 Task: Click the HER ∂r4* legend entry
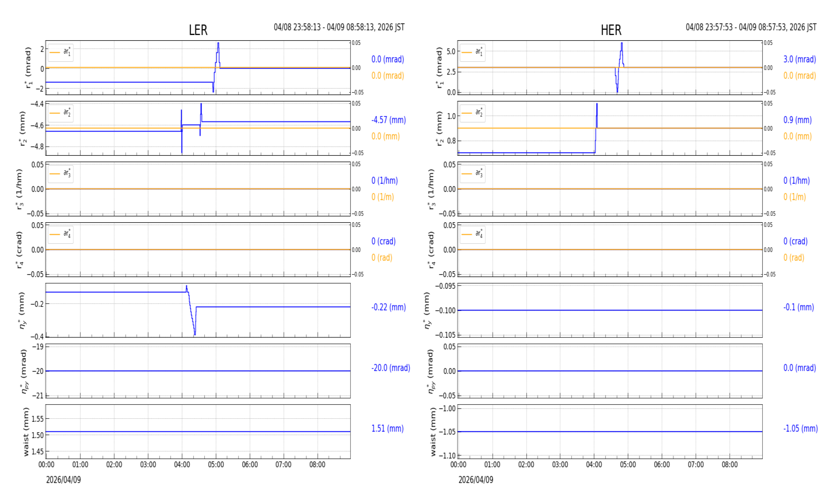click(x=473, y=234)
